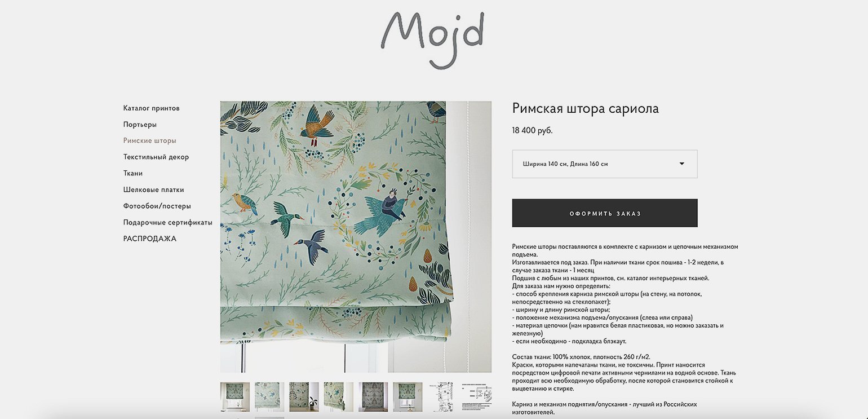Select the fourth product thumbnail
The width and height of the screenshot is (868, 419).
click(339, 397)
